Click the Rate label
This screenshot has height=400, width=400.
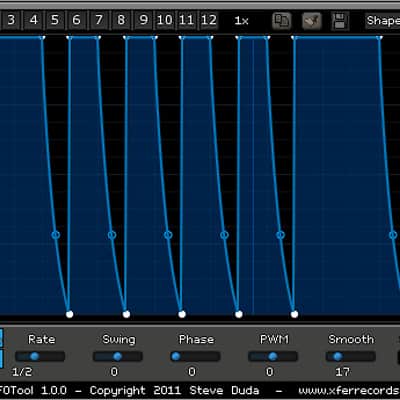42,339
